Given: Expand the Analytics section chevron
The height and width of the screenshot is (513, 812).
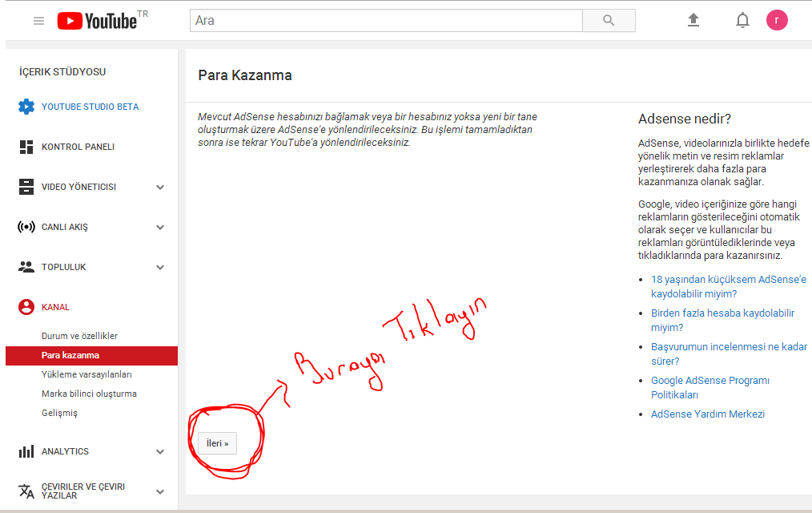Looking at the screenshot, I should click(x=160, y=452).
